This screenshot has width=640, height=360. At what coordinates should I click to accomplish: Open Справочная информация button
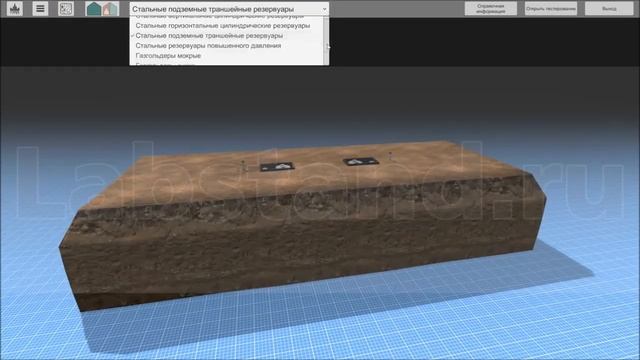(x=491, y=9)
